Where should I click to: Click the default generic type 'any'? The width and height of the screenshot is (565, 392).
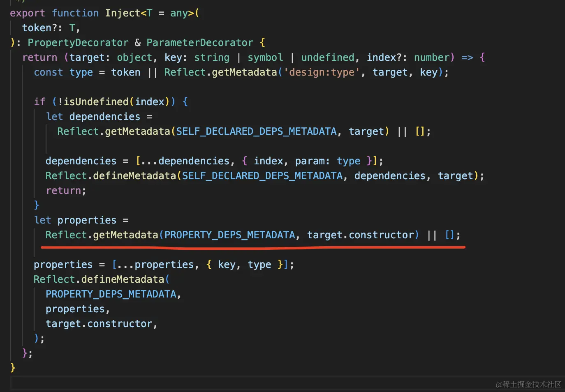click(179, 13)
